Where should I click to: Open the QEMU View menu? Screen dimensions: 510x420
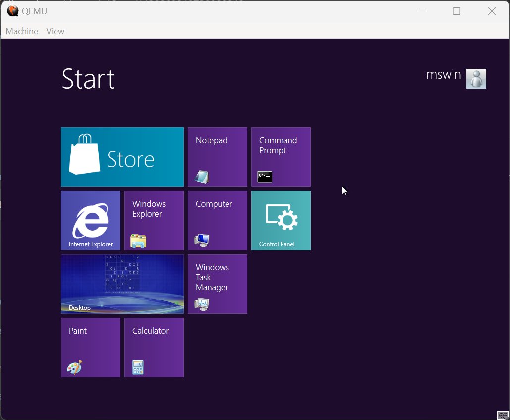tap(56, 31)
